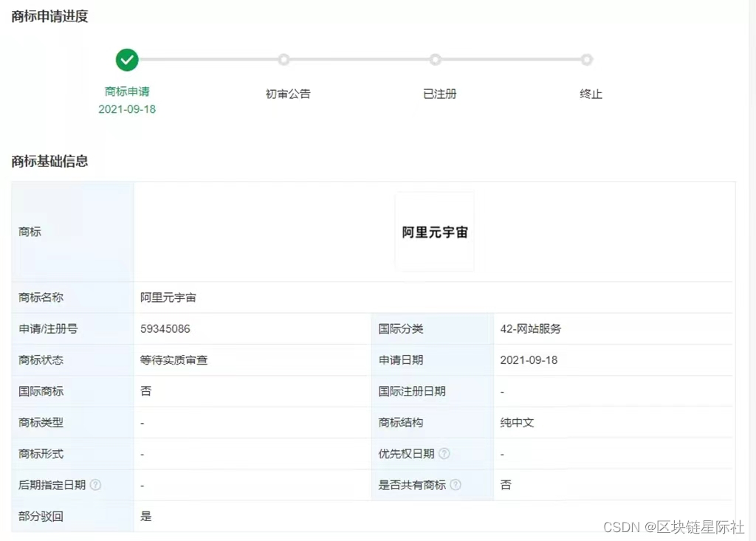Open help icon next to 优先权日期
This screenshot has width=756, height=541.
pos(444,453)
